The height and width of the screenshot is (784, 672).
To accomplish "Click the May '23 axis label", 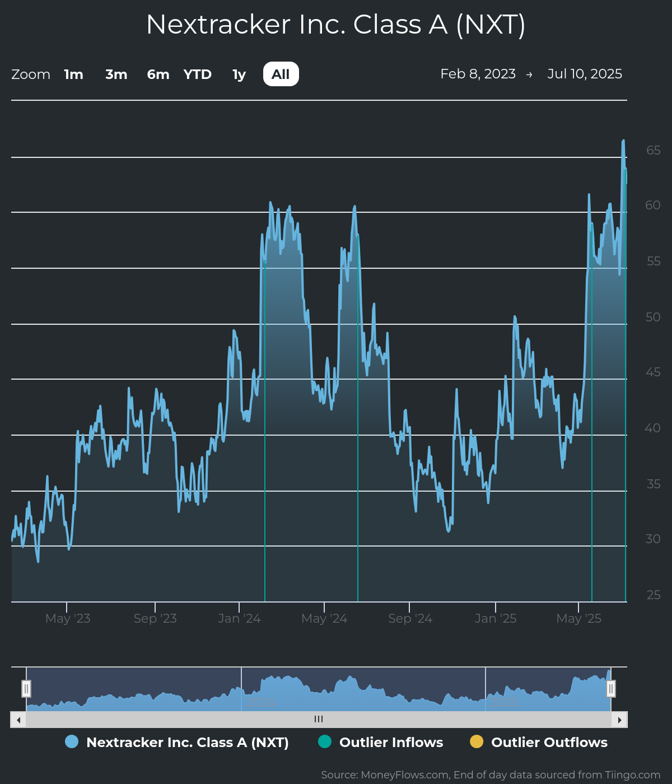I will (x=68, y=618).
